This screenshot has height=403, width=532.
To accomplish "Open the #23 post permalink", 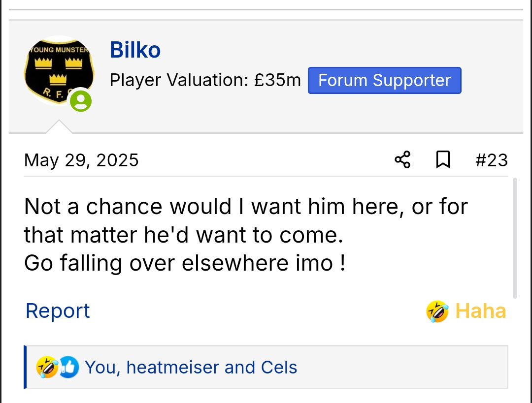I will pyautogui.click(x=491, y=160).
